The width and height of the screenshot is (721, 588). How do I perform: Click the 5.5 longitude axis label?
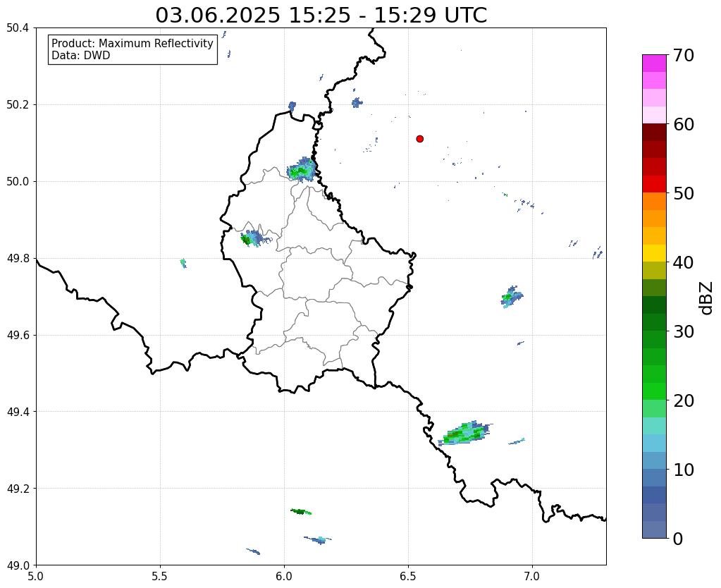click(160, 576)
